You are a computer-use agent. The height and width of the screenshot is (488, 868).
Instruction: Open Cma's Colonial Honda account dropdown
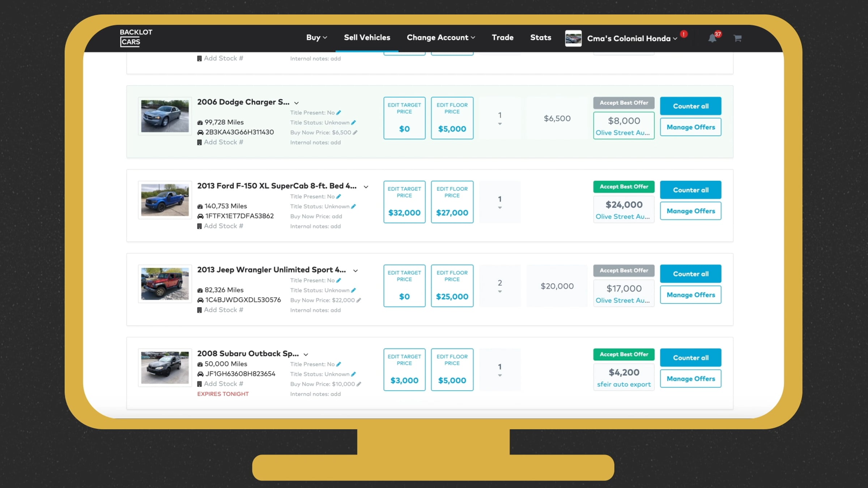631,38
